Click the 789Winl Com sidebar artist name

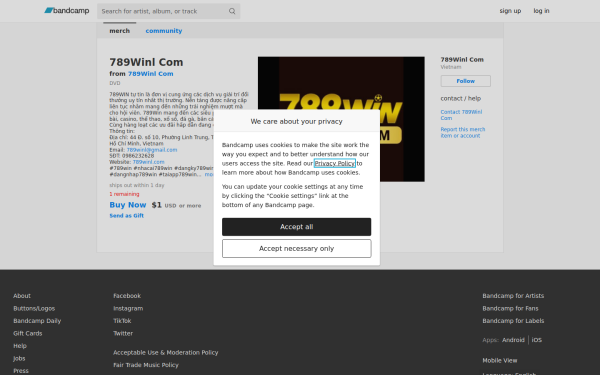[x=462, y=59]
